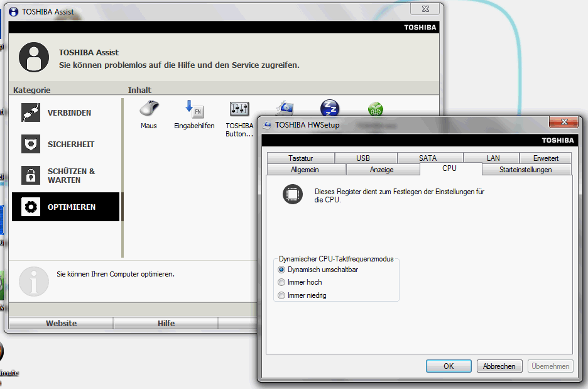Viewport: 588px width, 389px height.
Task: Select Immer niedrig radio option
Action: (281, 295)
